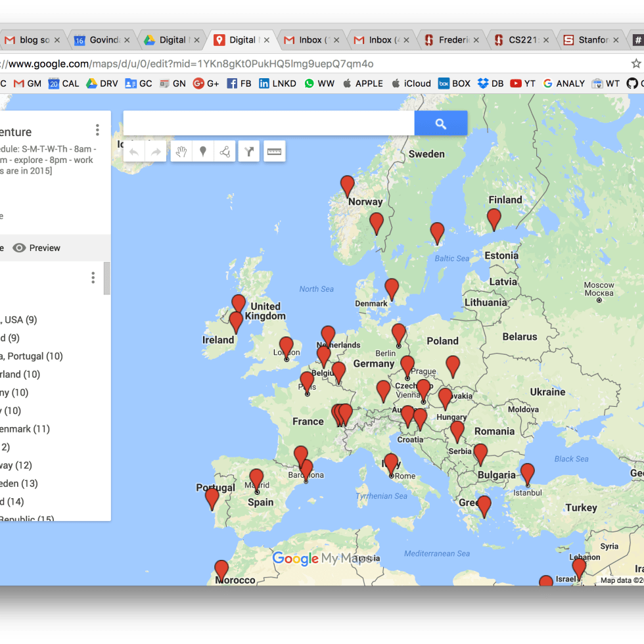Click inside the map search field
Viewport: 644px width, 644px height.
pos(268,123)
